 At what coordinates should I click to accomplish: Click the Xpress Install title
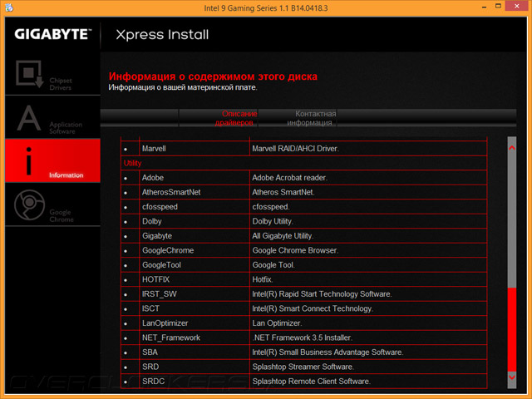click(162, 35)
